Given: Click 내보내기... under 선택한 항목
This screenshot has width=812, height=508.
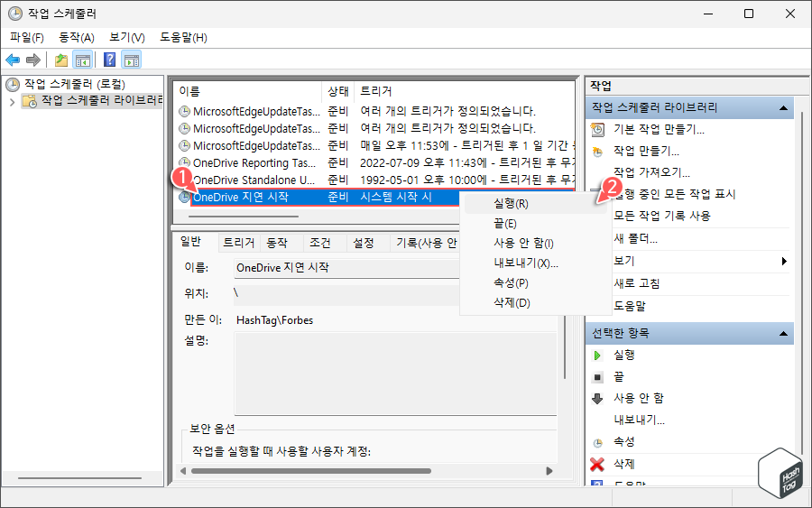Looking at the screenshot, I should tap(639, 420).
